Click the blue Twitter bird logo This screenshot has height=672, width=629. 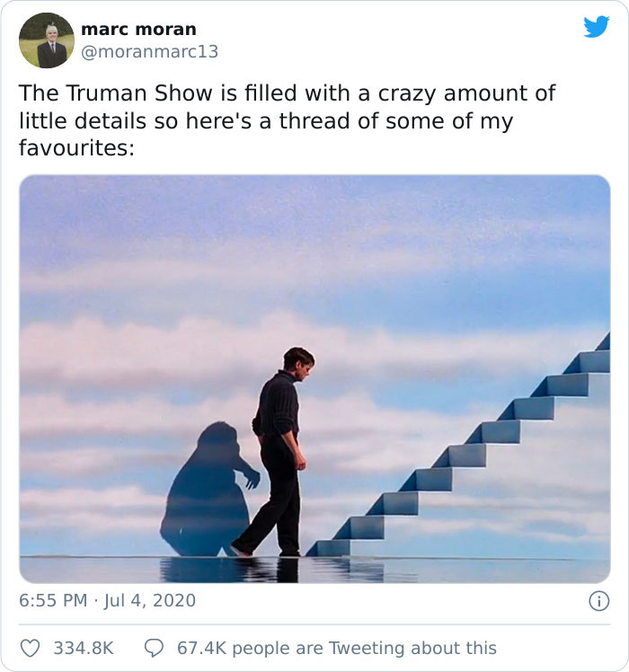pos(596,28)
